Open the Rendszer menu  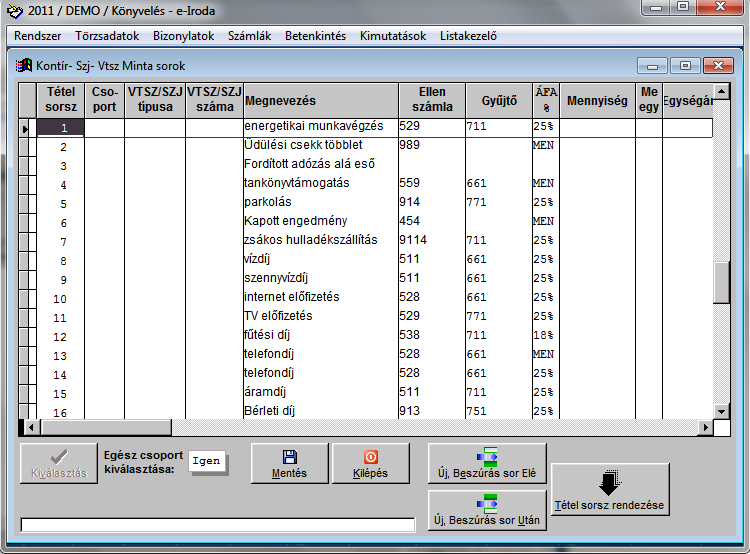[38, 36]
